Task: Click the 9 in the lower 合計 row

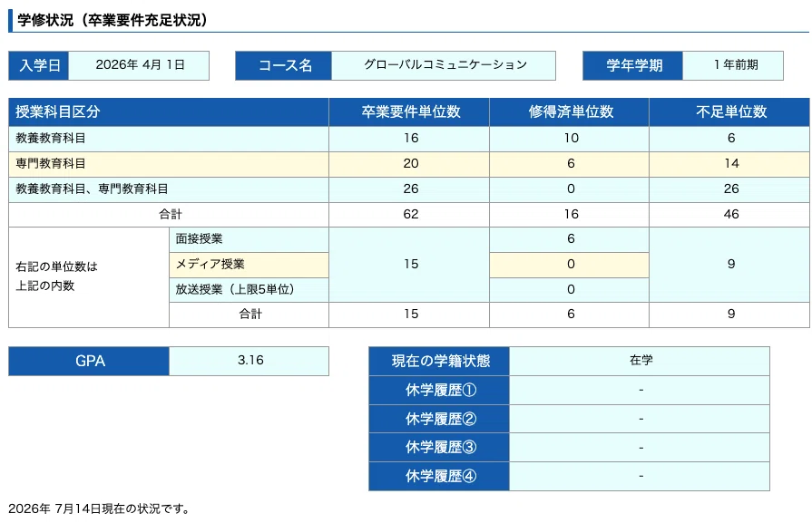Action: coord(729,315)
